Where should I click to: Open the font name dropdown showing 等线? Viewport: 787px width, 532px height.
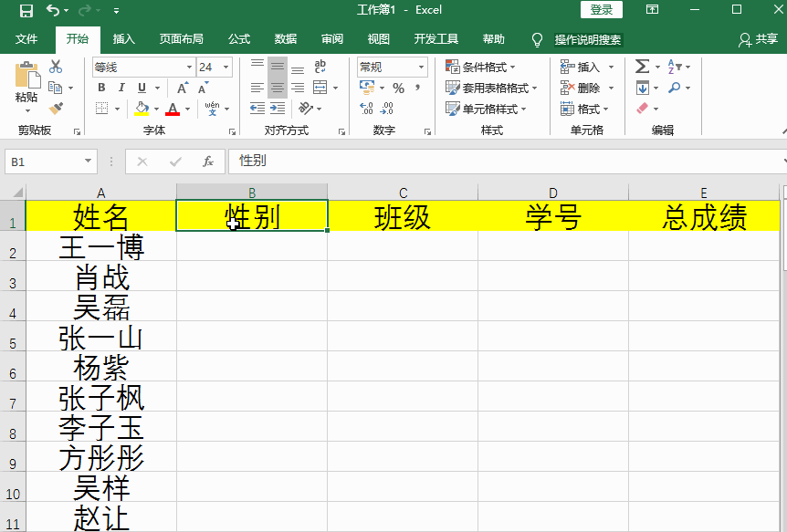tap(187, 67)
